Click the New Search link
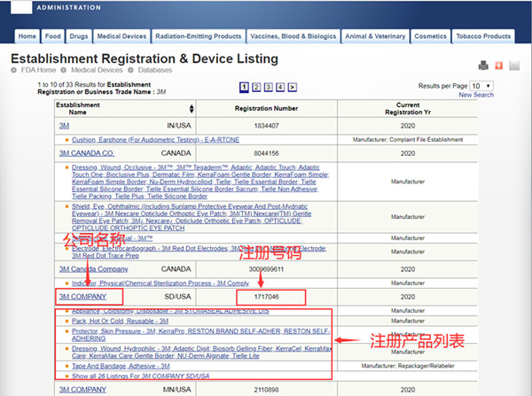This screenshot has height=396, width=532. (476, 96)
